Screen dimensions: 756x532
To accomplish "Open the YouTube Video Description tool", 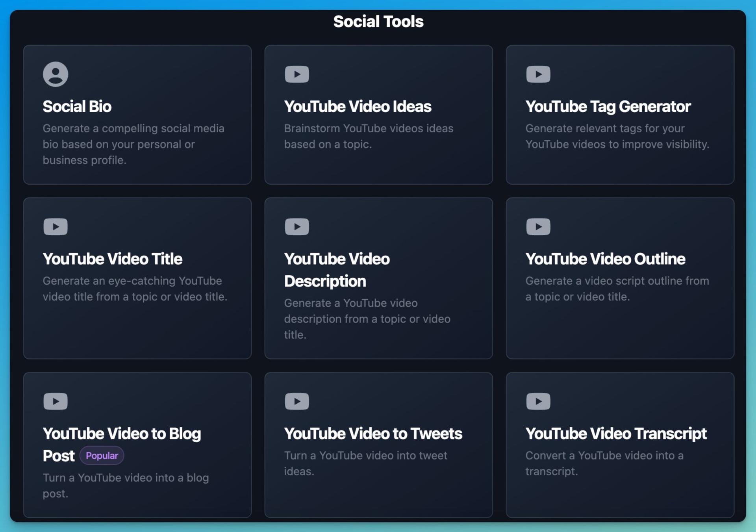I will [379, 278].
